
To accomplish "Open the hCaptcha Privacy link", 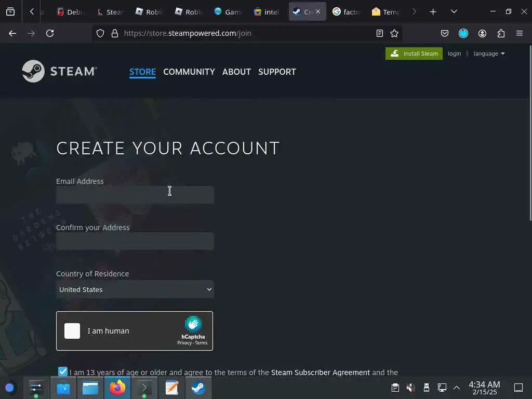I will [184, 343].
